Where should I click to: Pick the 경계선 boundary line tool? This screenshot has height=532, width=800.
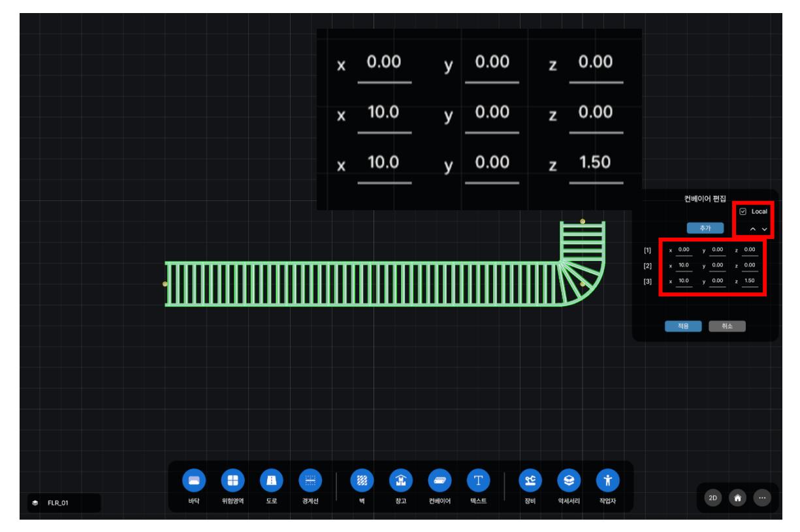[x=310, y=481]
